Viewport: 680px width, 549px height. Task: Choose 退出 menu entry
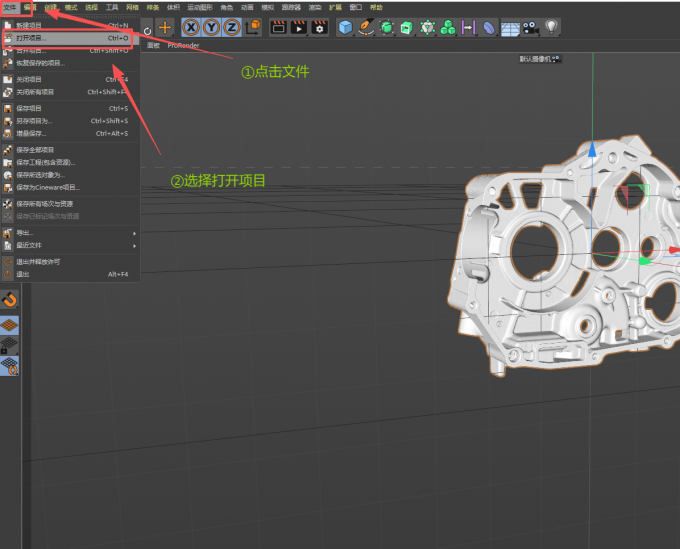click(70, 274)
